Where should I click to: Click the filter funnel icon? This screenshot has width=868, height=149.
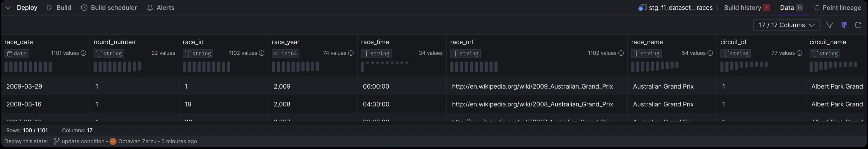[x=829, y=25]
